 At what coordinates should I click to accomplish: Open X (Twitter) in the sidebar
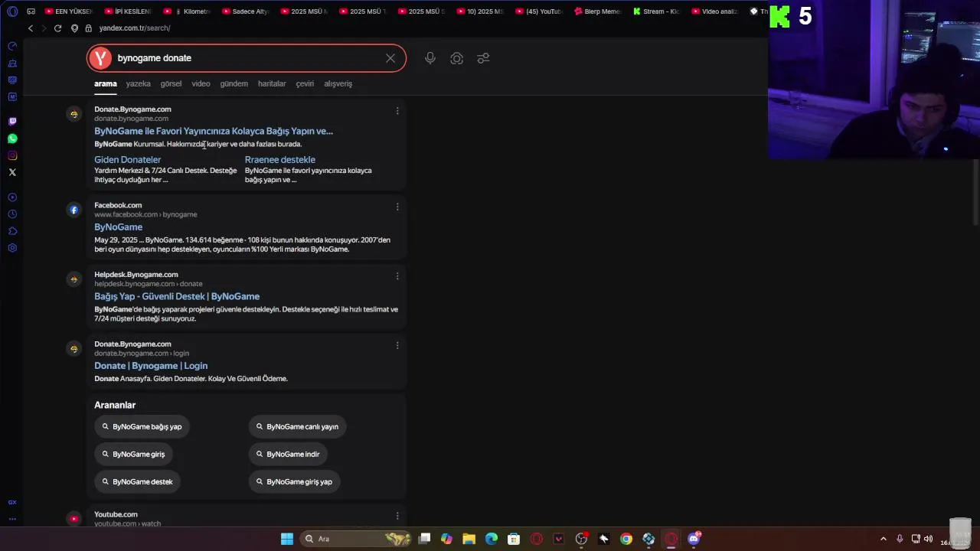coord(12,172)
